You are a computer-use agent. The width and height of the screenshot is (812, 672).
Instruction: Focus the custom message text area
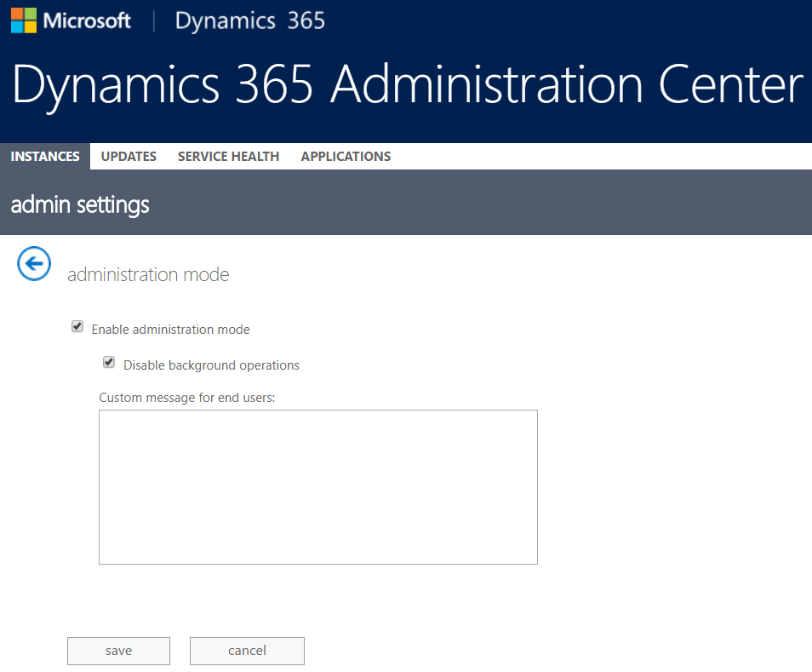pos(318,487)
